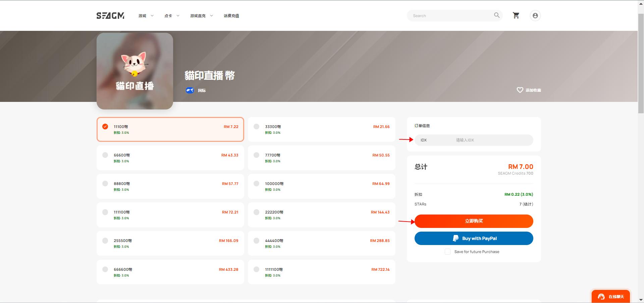Click the 貓印直播 幣 title
The height and width of the screenshot is (303, 644).
point(210,75)
